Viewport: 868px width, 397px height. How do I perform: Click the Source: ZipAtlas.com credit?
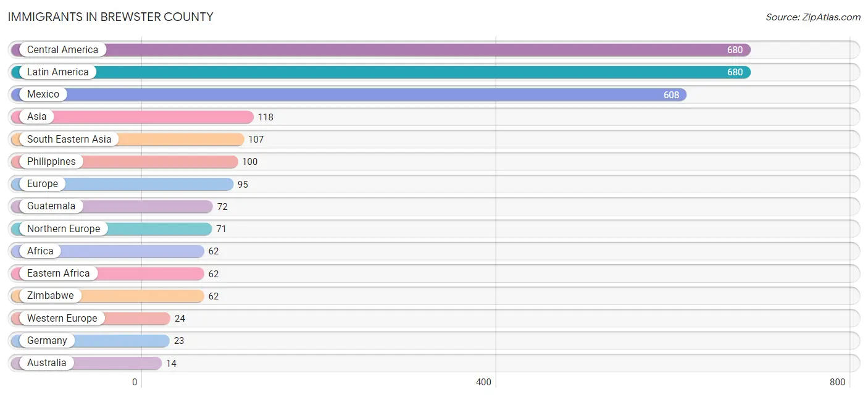[x=813, y=17]
